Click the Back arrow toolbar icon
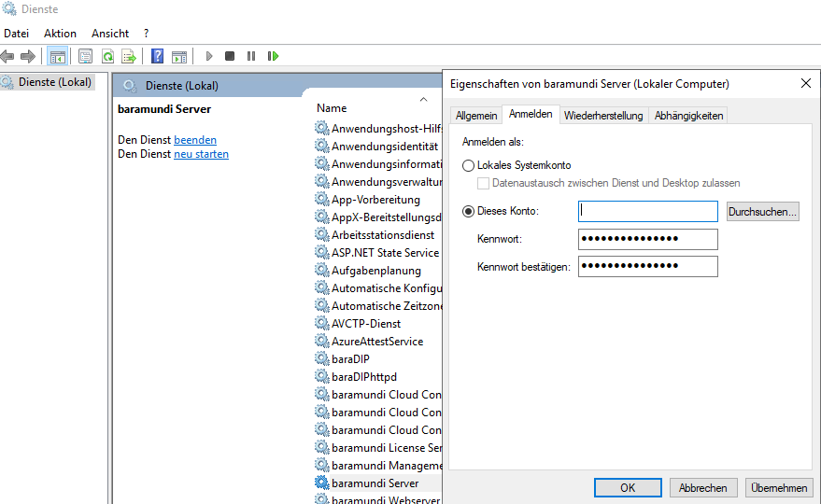Viewport: 821px width, 504px height. click(7, 57)
